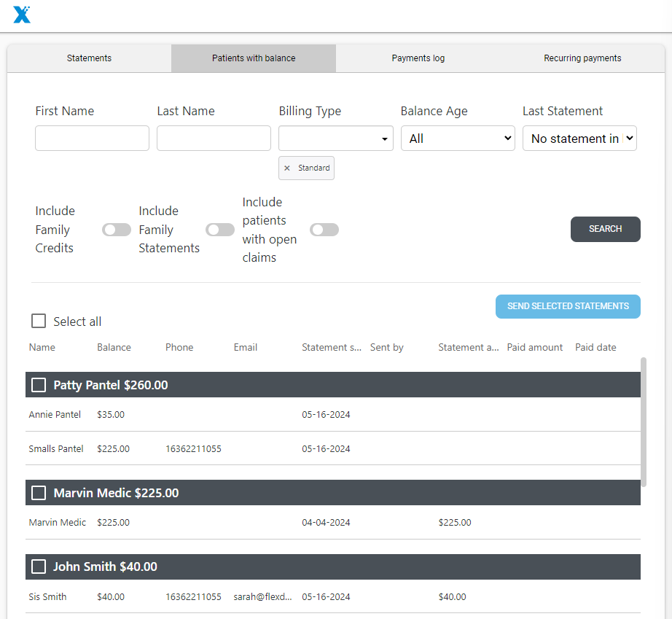The image size is (672, 619).
Task: Click the patient list vertical scrollbar
Action: pos(644,422)
